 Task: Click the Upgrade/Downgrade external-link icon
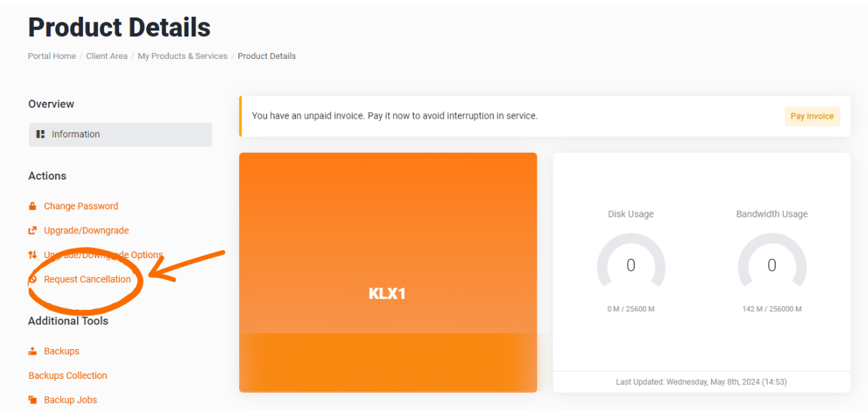[32, 230]
